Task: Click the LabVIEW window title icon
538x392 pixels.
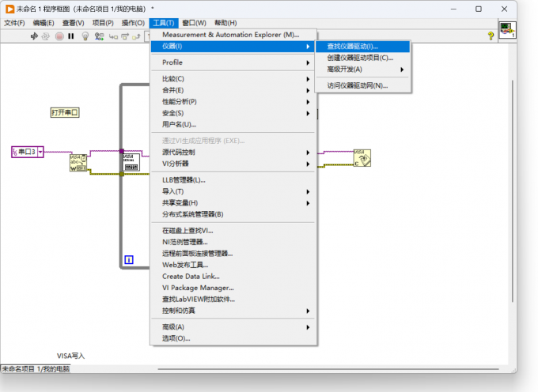Action: point(10,9)
